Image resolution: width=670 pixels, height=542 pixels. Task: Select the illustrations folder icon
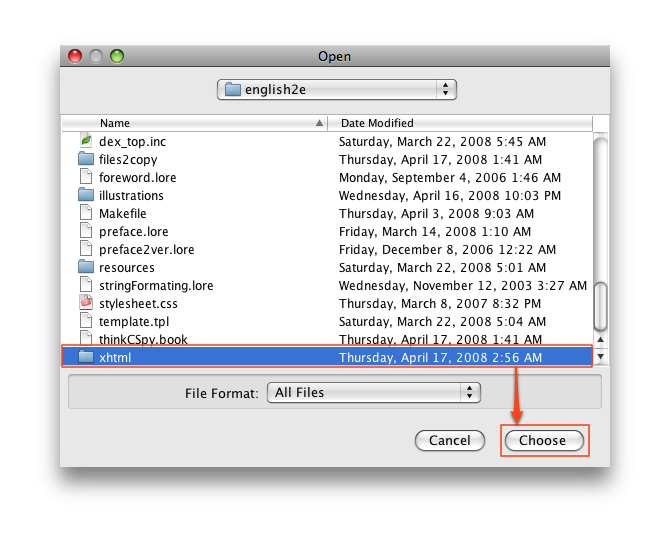tap(86, 195)
